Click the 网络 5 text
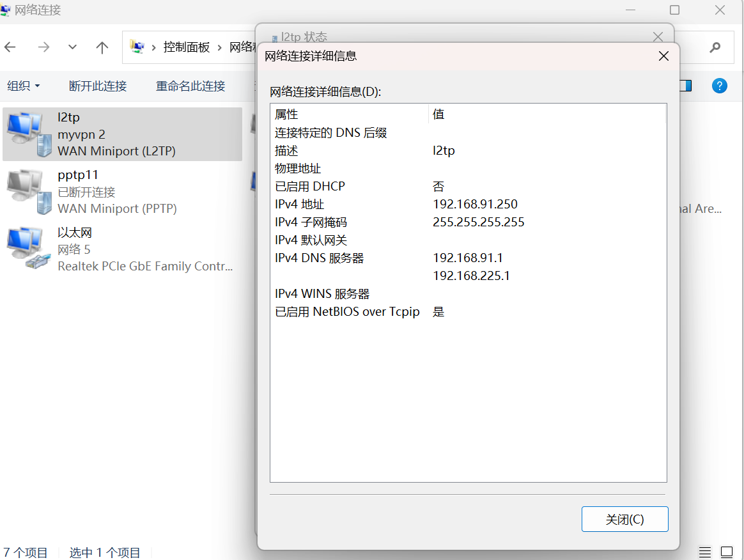This screenshot has height=560, width=744. click(74, 249)
